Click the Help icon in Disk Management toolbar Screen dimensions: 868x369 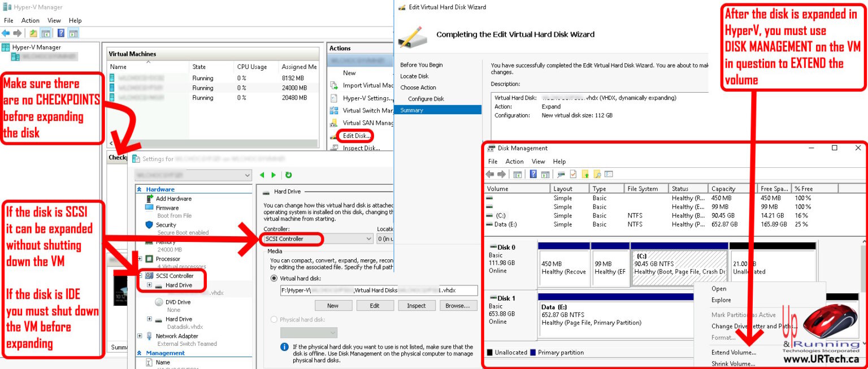point(534,173)
